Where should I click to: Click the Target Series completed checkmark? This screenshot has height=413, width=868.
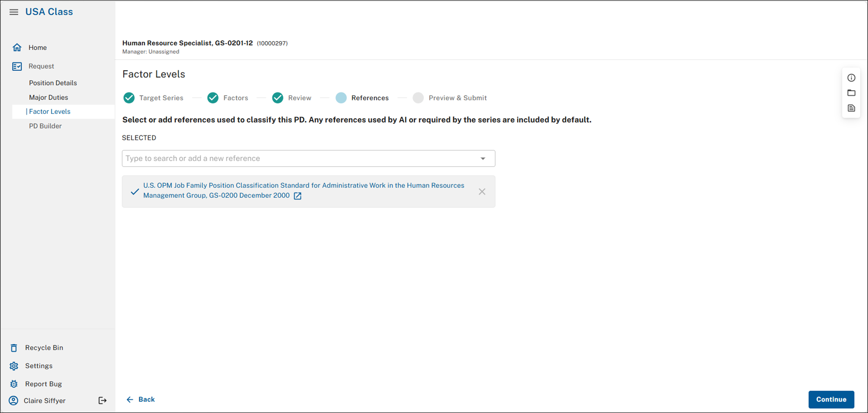click(129, 98)
